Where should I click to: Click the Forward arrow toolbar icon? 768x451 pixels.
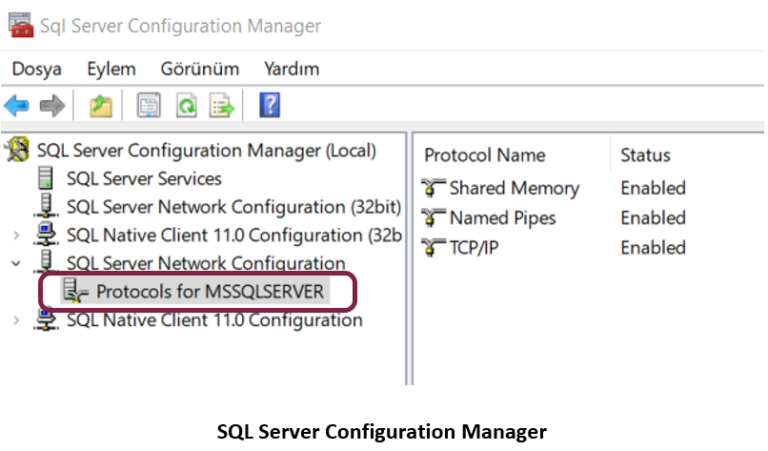[51, 106]
